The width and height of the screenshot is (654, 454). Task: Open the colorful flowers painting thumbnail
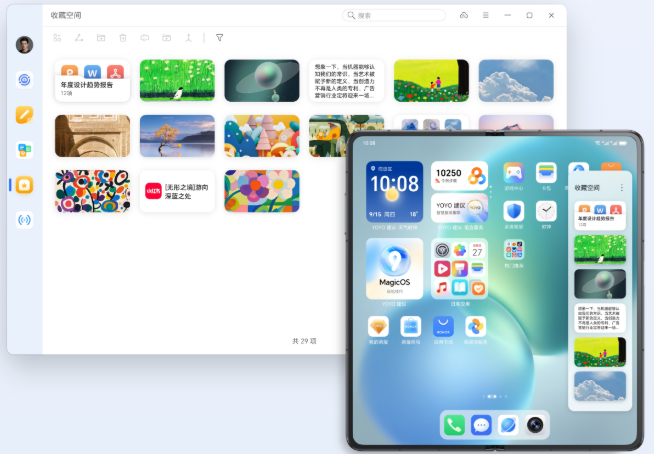(x=262, y=191)
